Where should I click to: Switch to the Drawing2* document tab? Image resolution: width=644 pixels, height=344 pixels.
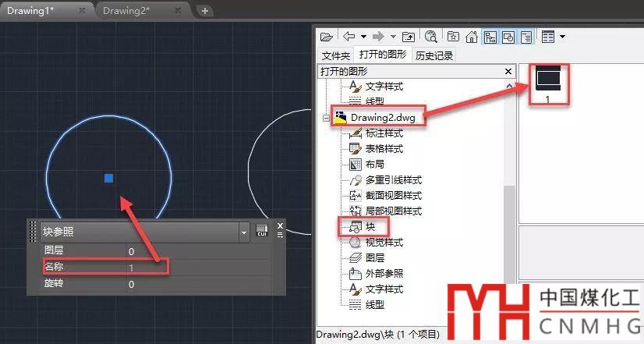[x=126, y=11]
